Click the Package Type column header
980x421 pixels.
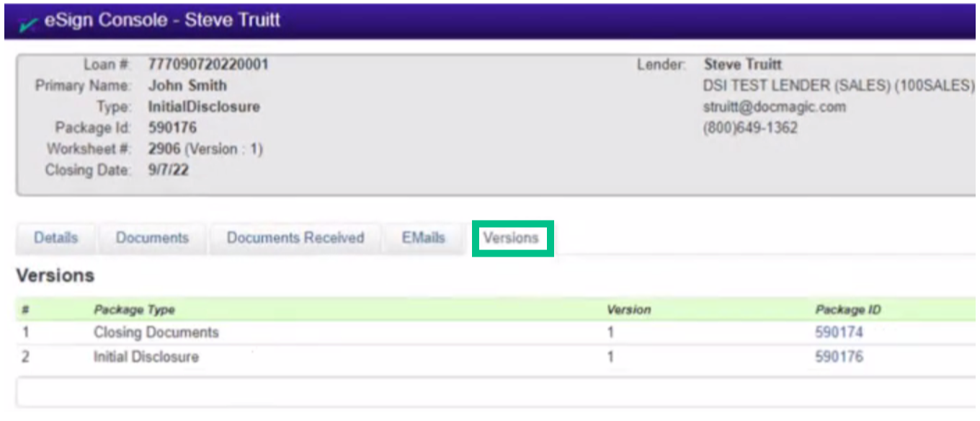pyautogui.click(x=134, y=310)
